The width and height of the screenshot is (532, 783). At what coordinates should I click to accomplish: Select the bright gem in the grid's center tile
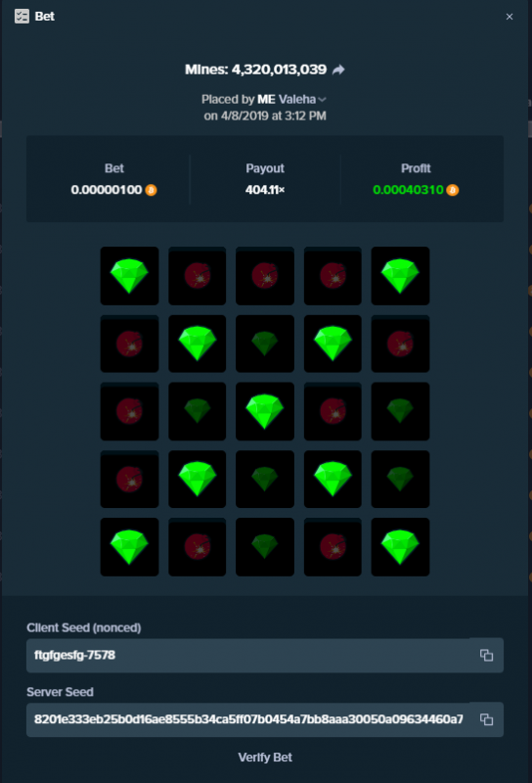265,411
